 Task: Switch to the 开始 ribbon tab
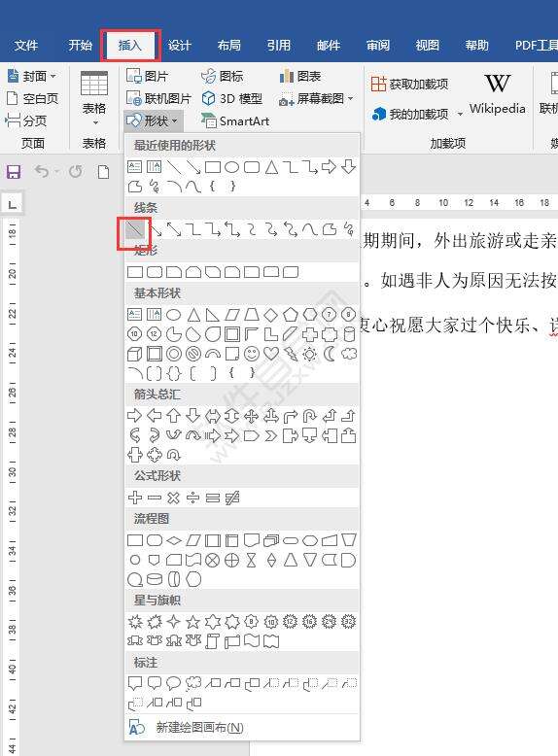click(80, 46)
